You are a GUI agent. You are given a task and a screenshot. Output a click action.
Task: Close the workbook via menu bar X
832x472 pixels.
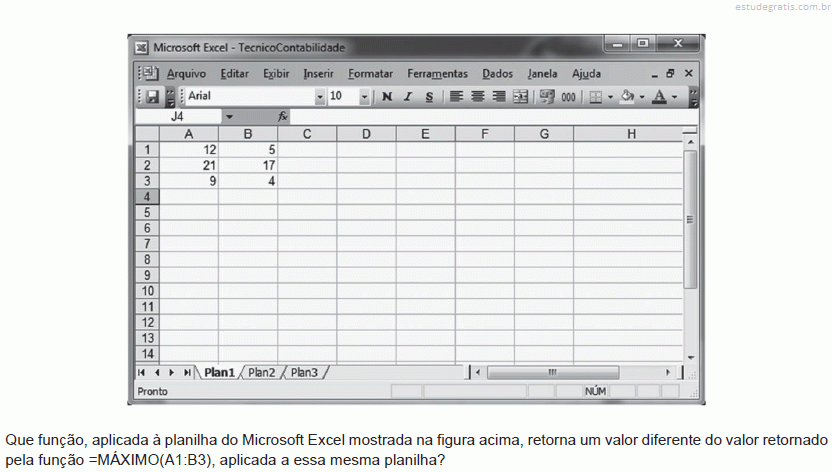[x=689, y=73]
